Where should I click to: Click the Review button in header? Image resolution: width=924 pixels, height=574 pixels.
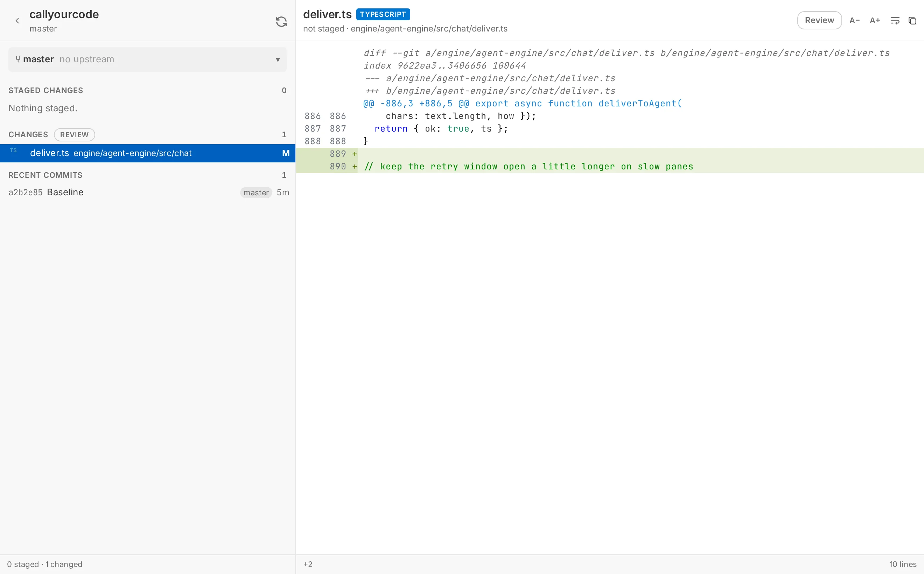pyautogui.click(x=819, y=20)
